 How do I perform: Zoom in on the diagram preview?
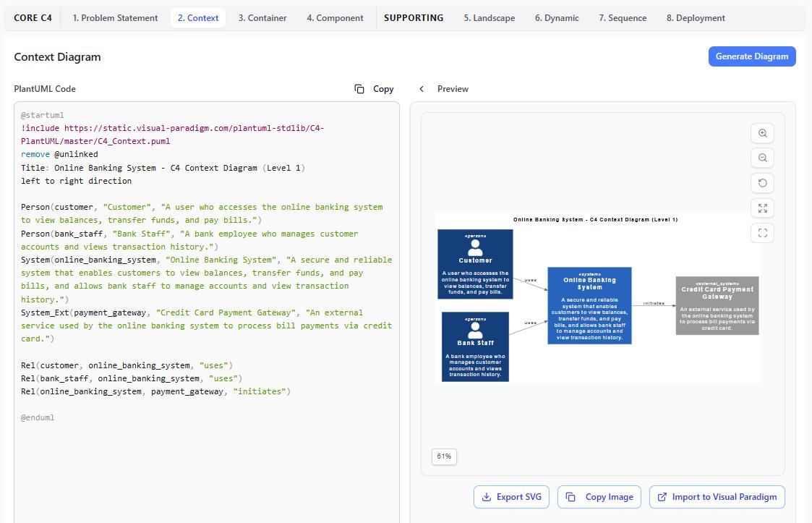pos(762,133)
